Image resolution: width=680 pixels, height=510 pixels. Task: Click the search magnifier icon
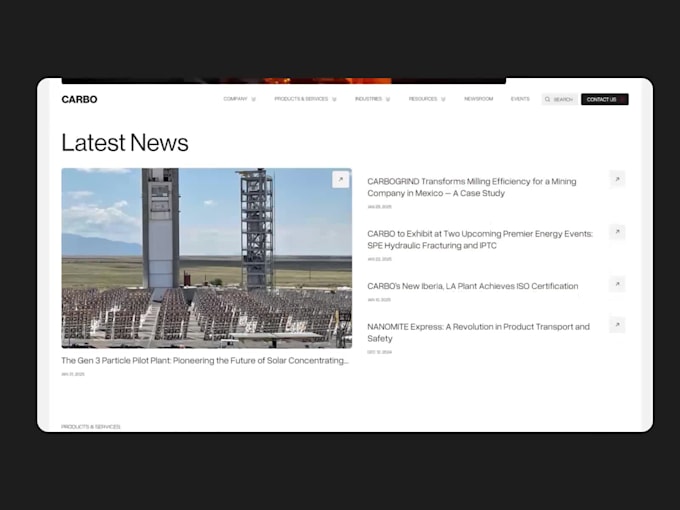(x=547, y=99)
